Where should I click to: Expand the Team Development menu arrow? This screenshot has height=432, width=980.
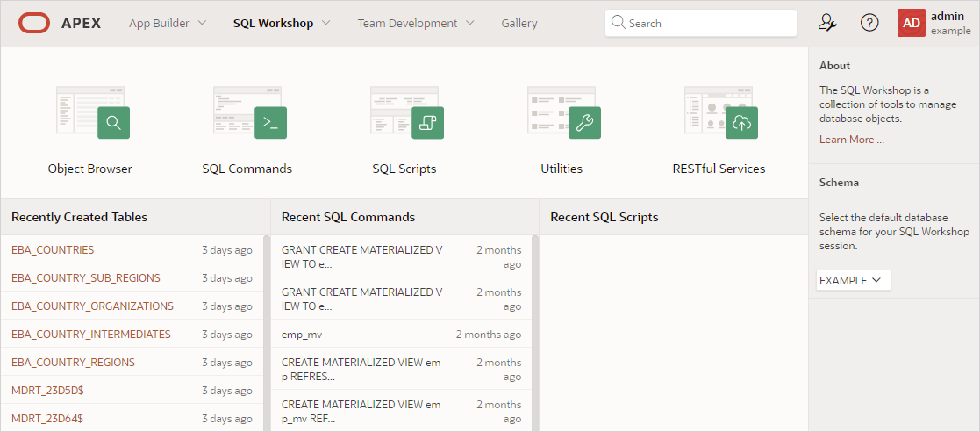pos(470,23)
